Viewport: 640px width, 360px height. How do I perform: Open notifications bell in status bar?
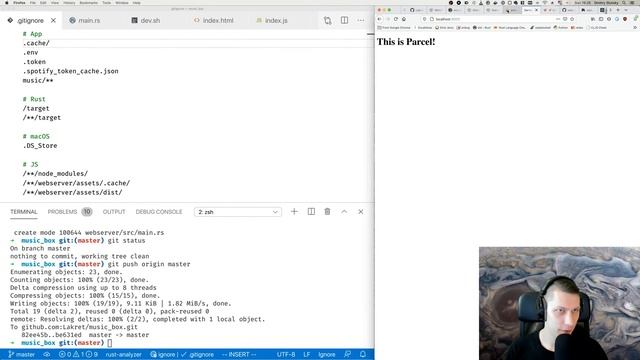click(363, 354)
